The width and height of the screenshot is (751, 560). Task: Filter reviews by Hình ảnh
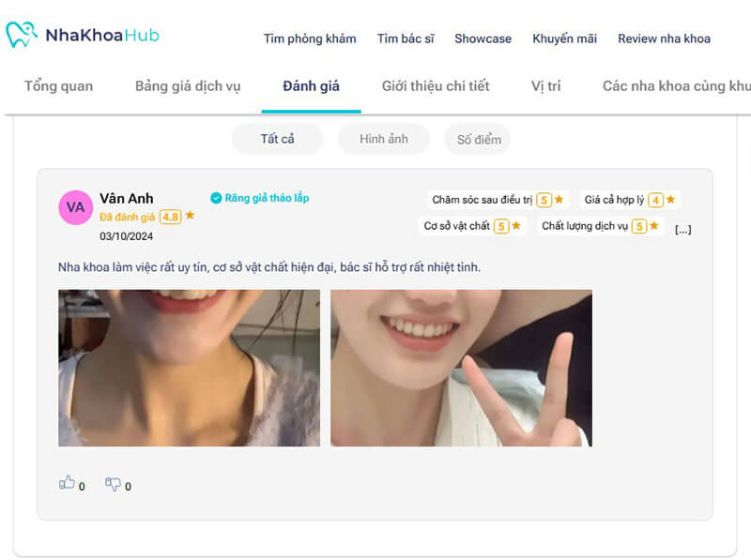[384, 139]
